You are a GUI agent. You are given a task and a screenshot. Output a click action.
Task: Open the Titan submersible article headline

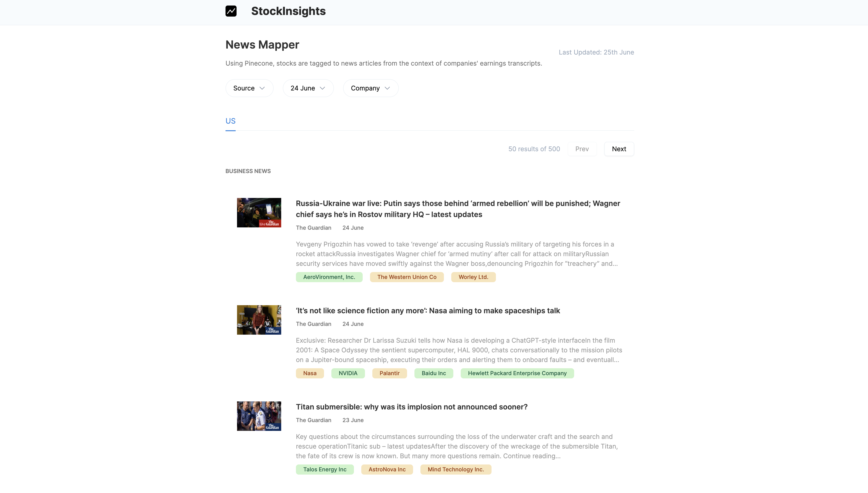(411, 407)
